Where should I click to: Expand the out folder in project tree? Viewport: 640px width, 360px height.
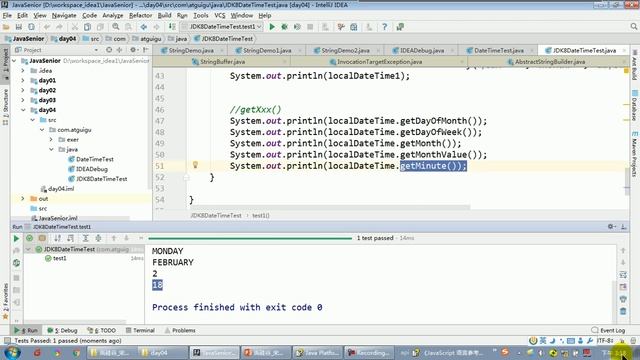coord(23,199)
